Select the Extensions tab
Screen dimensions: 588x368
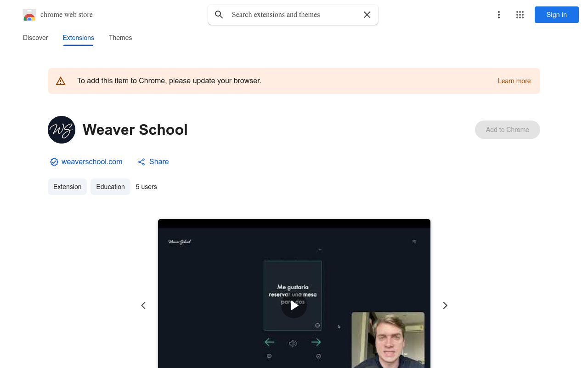tap(79, 38)
